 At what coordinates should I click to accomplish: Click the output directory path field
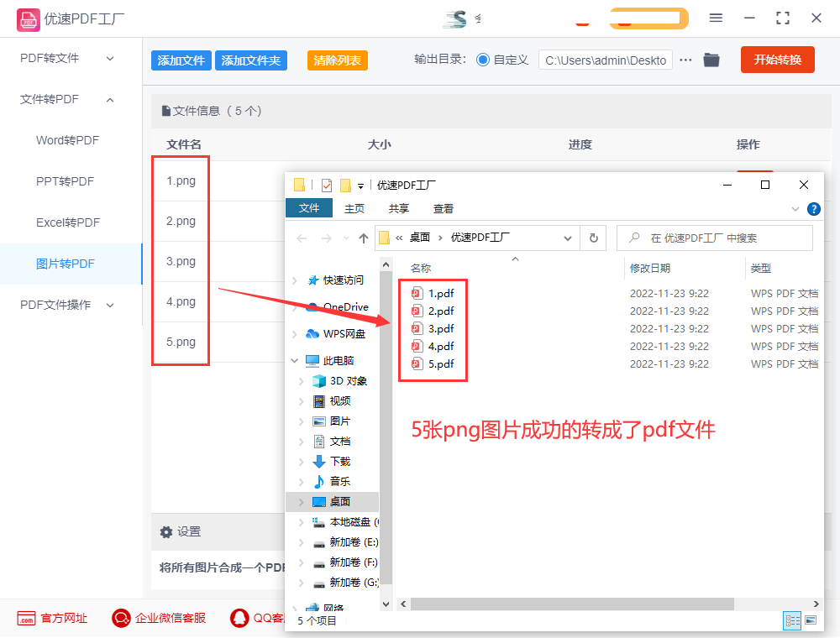606,60
